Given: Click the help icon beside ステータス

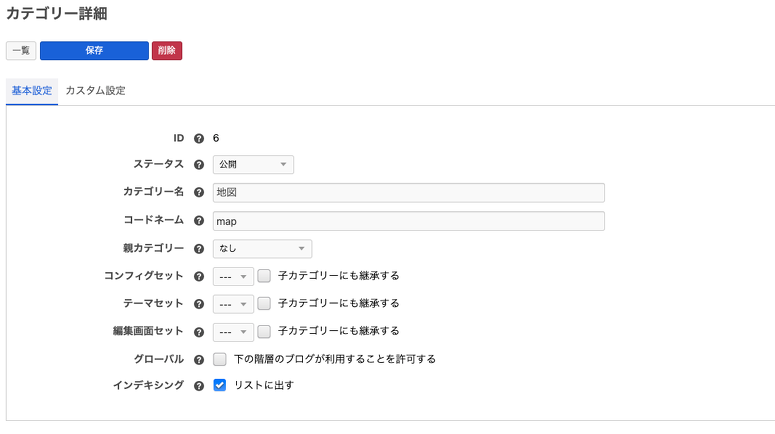Looking at the screenshot, I should (x=199, y=165).
